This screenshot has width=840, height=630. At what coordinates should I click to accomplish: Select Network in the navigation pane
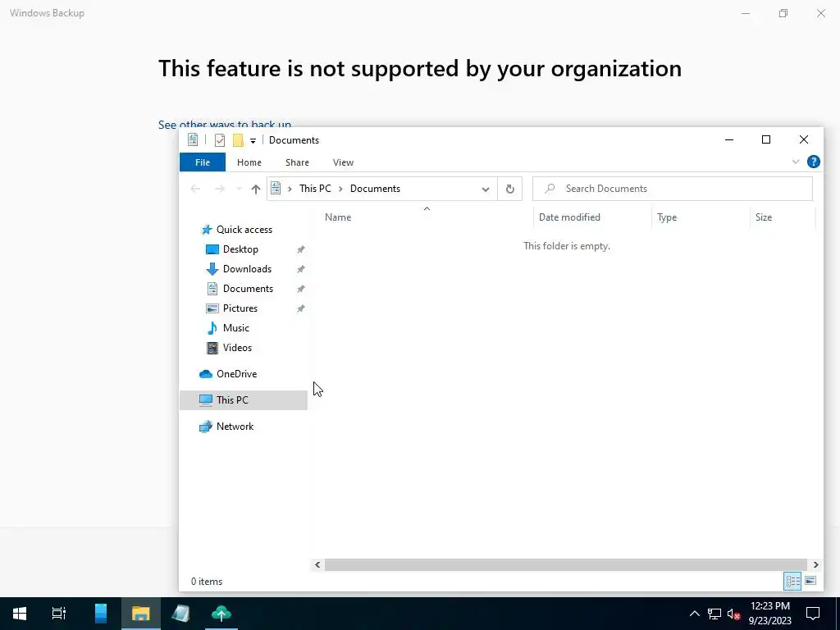tap(235, 427)
